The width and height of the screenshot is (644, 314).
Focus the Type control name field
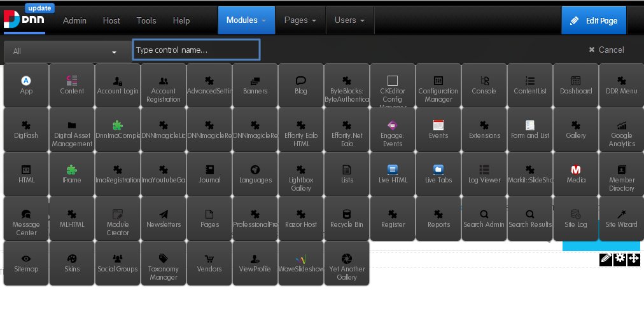(x=197, y=50)
